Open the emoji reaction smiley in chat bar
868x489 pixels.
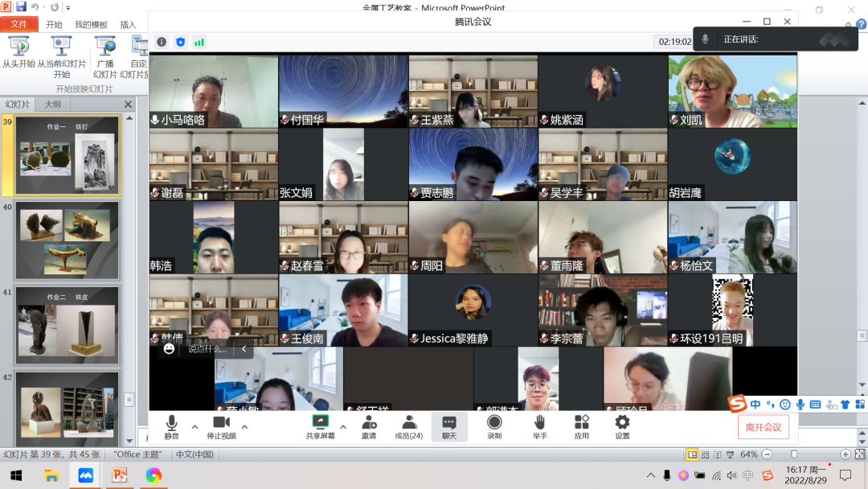(x=169, y=349)
